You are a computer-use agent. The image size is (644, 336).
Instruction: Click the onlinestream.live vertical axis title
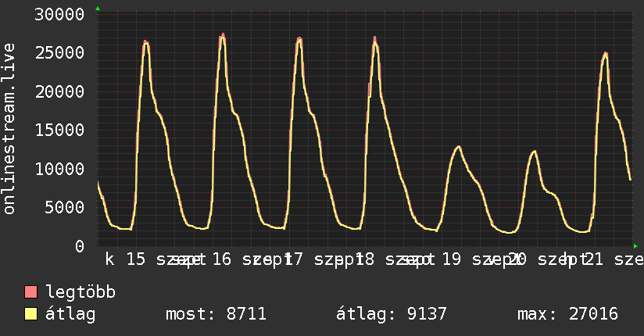(9, 129)
